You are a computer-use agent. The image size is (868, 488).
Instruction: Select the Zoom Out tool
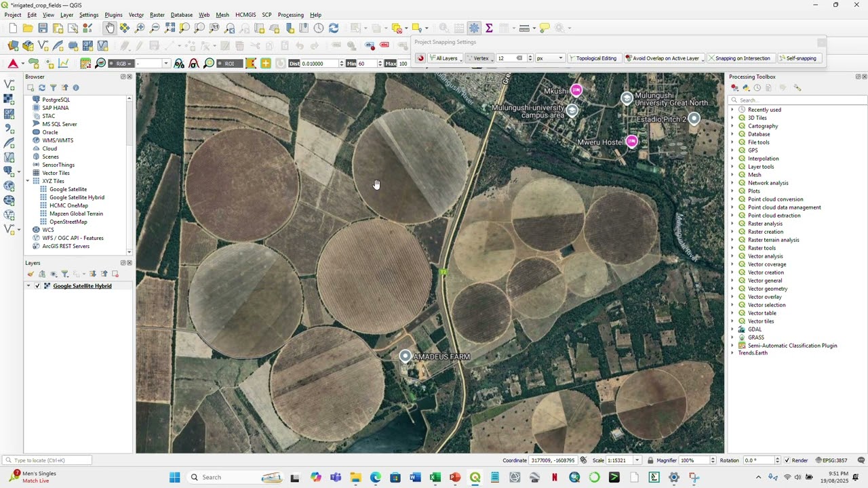tap(155, 28)
